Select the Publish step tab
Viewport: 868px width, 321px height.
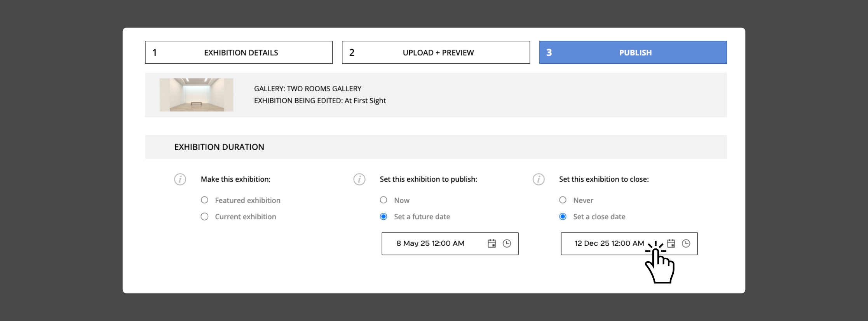coord(633,52)
